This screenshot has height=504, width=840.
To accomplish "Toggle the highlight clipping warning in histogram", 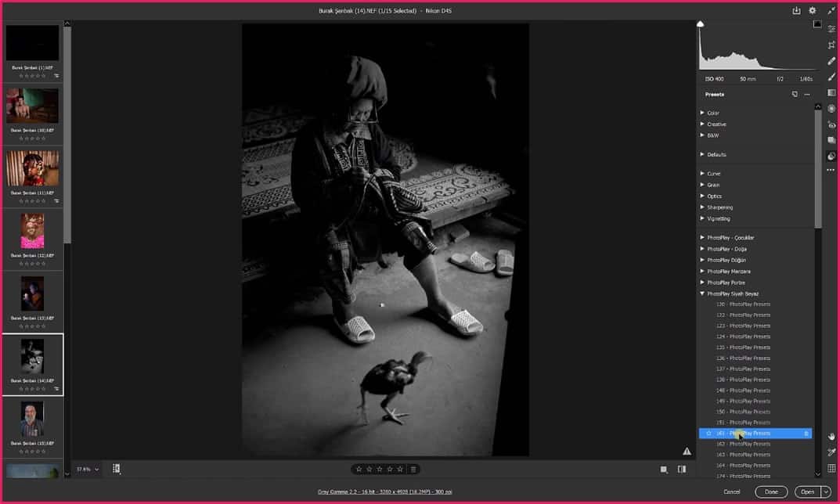I will click(x=817, y=23).
